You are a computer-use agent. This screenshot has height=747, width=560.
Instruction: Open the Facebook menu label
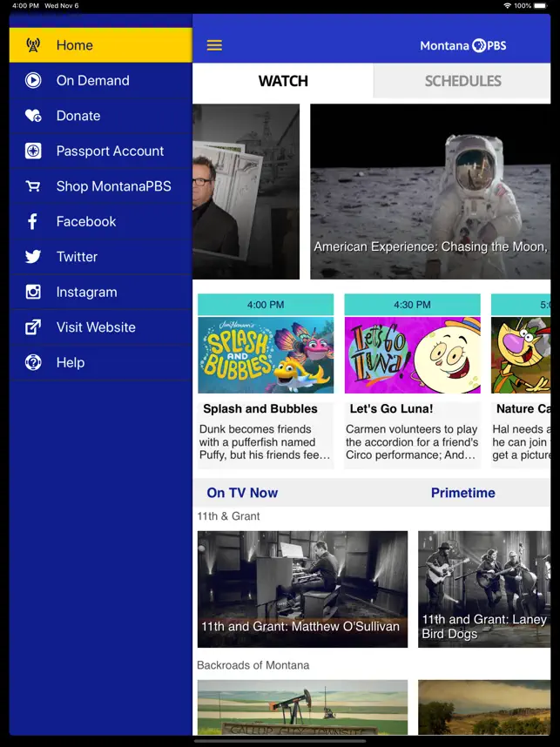[x=86, y=221]
